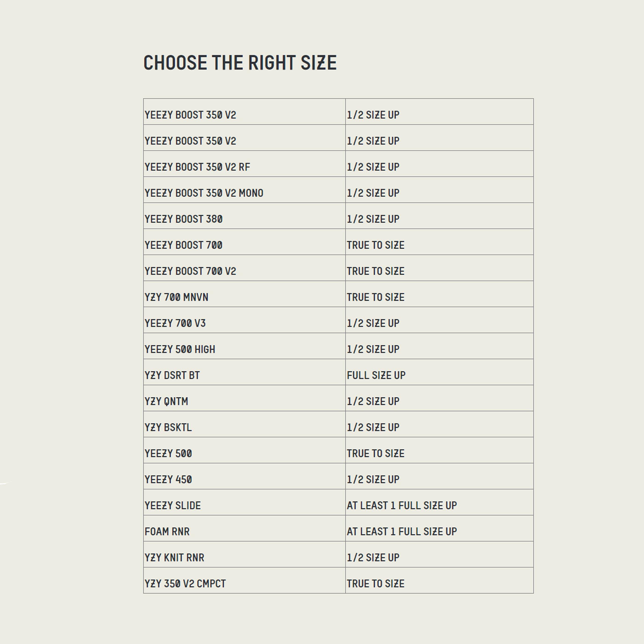Select the YEEZY 450 model cell
Image resolution: width=644 pixels, height=644 pixels.
168,479
